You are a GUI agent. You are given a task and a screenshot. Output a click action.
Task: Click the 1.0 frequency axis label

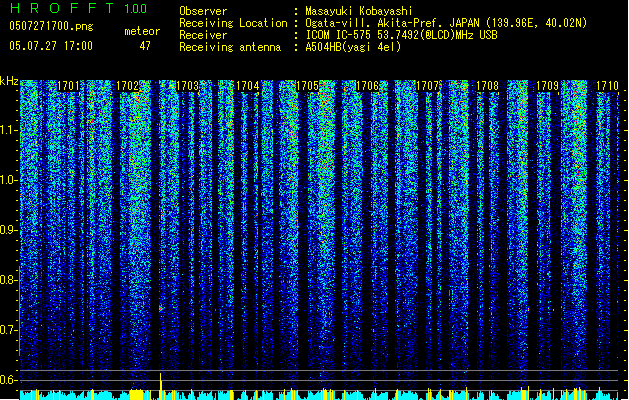pyautogui.click(x=9, y=180)
